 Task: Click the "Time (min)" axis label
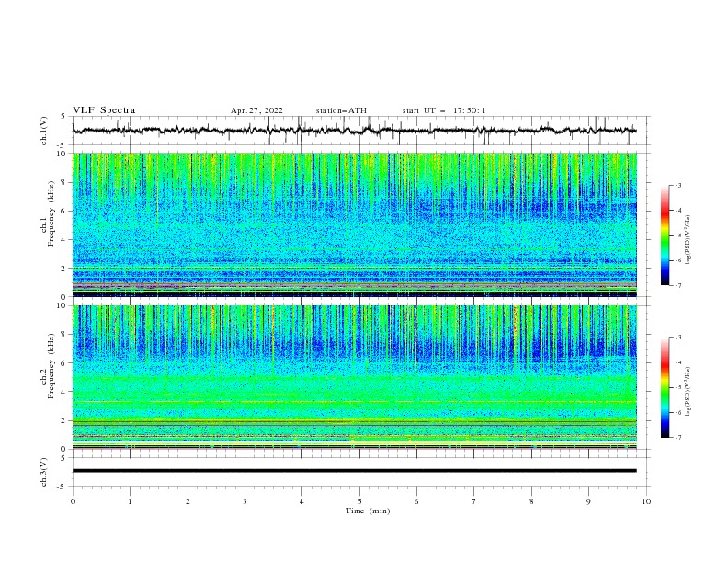(368, 511)
